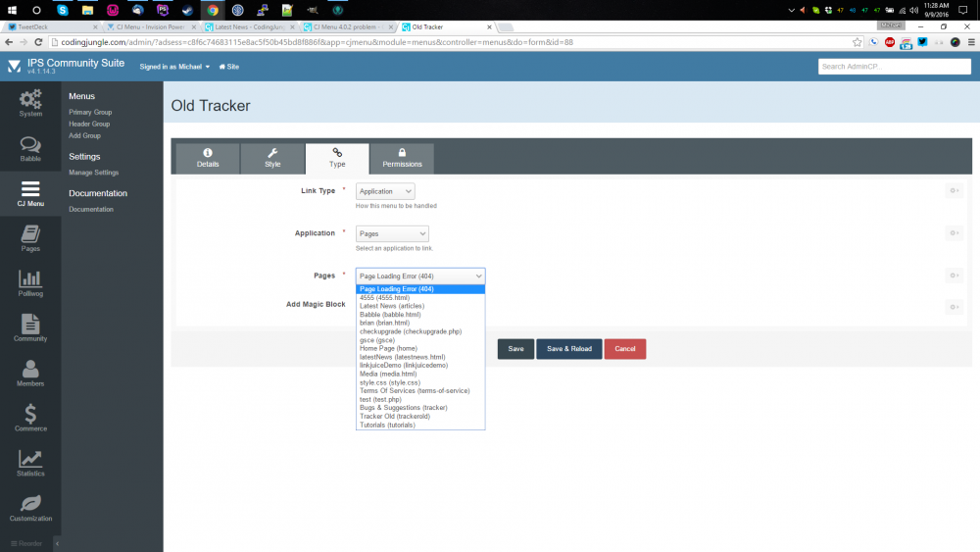This screenshot has height=552, width=980.
Task: Open the Polliwog sidebar icon
Action: click(x=30, y=282)
